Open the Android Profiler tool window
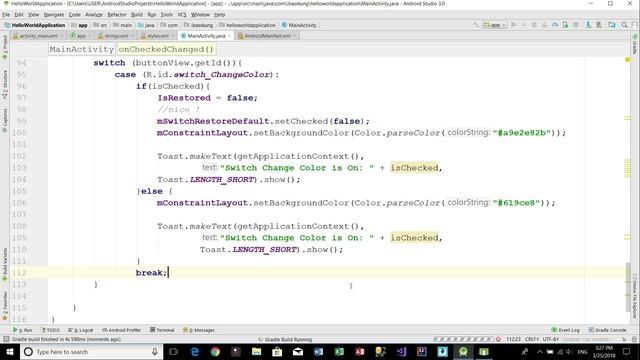This screenshot has height=360, width=640. pos(122,330)
